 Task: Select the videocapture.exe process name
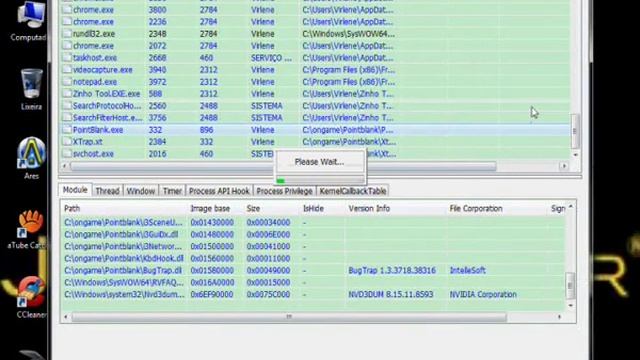(x=102, y=70)
